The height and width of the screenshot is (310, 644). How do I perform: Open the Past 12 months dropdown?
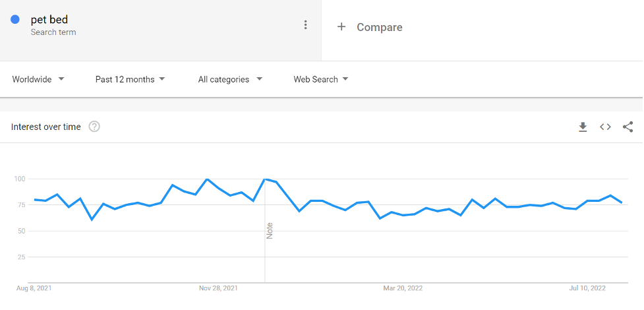(x=130, y=79)
